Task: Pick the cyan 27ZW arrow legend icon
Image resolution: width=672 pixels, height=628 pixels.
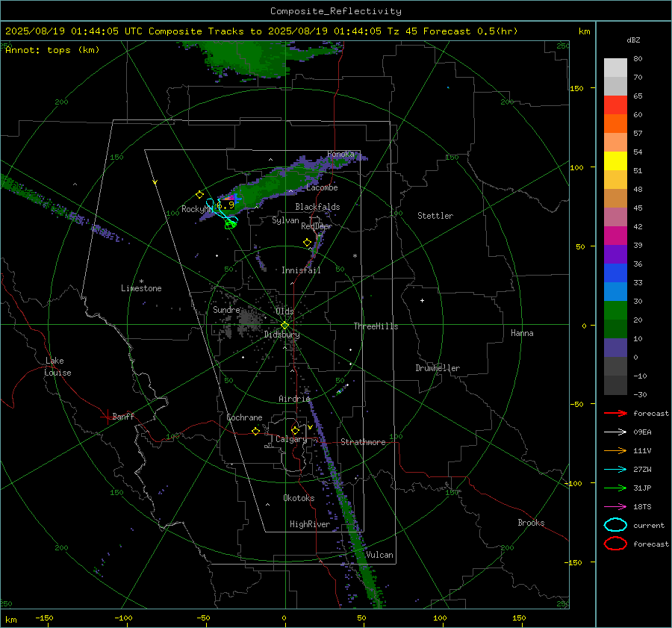Action: [615, 470]
